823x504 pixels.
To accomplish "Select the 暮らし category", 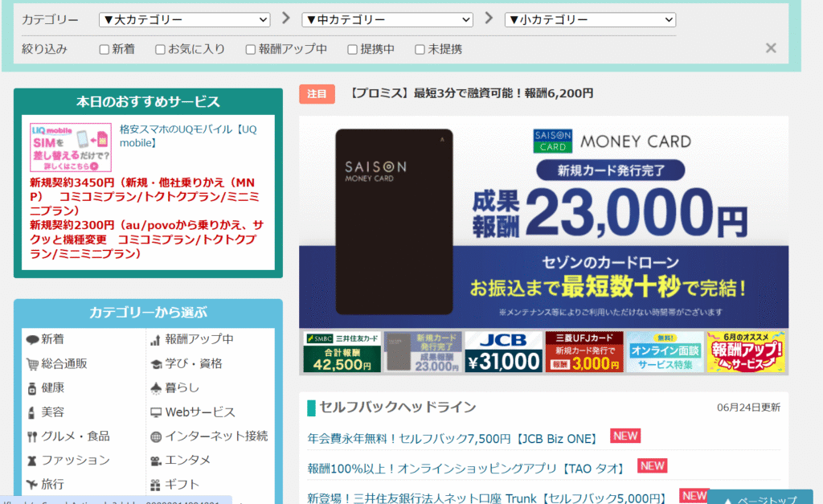I will coord(182,388).
